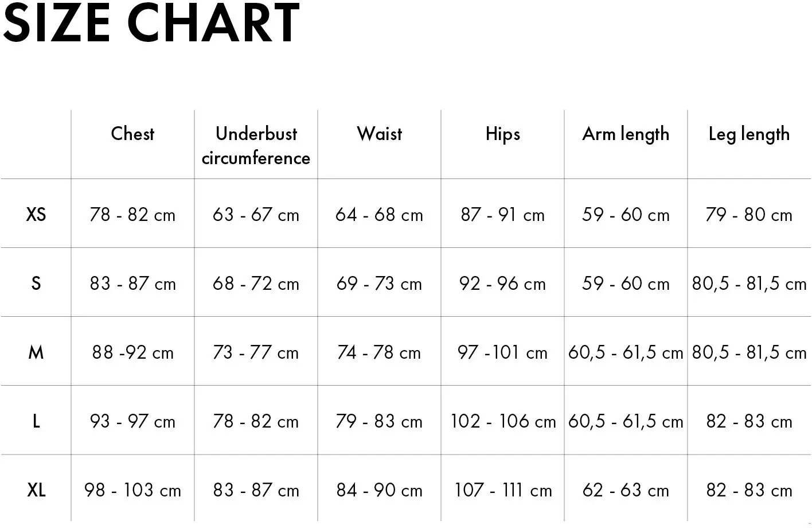Select the XL hips cell 107 - 111 cm
Viewport: 812px width, 528px height.
click(x=503, y=490)
